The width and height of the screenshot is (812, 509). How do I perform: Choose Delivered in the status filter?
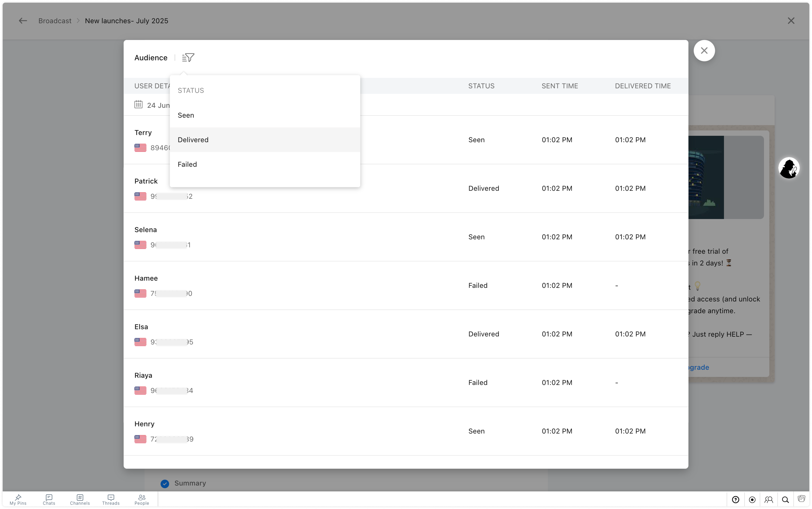(x=193, y=140)
